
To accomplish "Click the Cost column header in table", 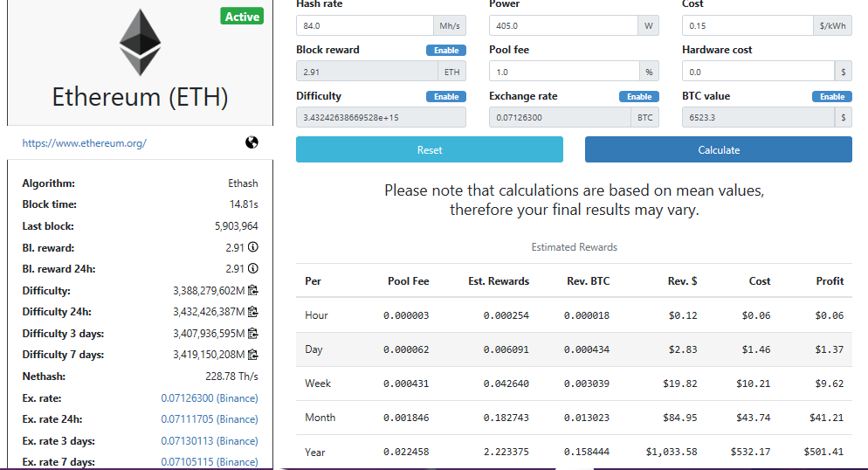I will tap(760, 281).
